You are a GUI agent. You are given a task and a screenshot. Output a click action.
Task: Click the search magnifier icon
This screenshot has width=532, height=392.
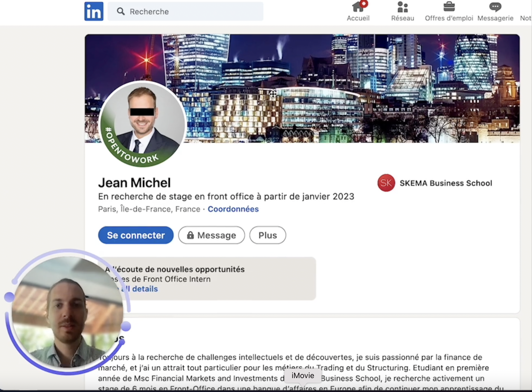121,11
